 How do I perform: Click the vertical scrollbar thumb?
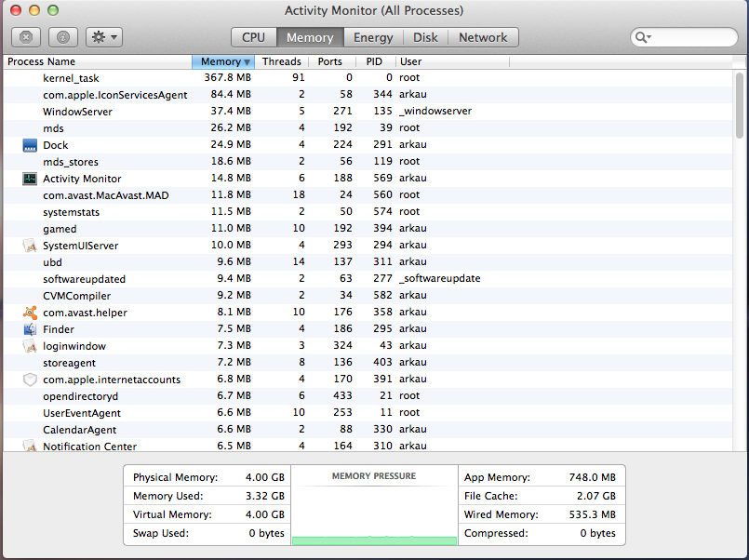tap(740, 105)
